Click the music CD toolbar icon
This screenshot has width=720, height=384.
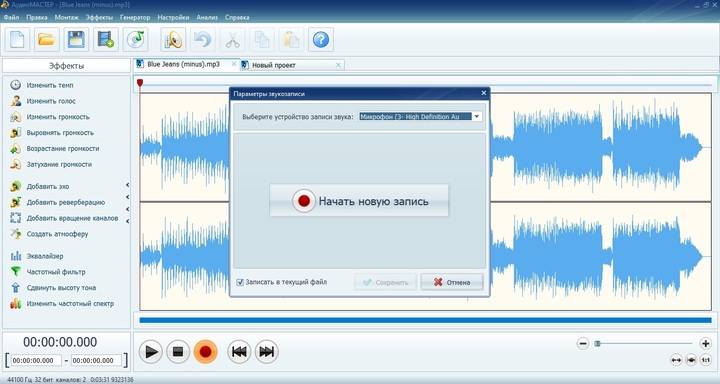(135, 40)
